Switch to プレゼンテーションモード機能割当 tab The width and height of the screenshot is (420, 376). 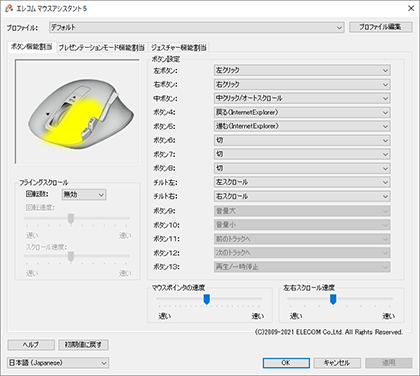coord(102,48)
